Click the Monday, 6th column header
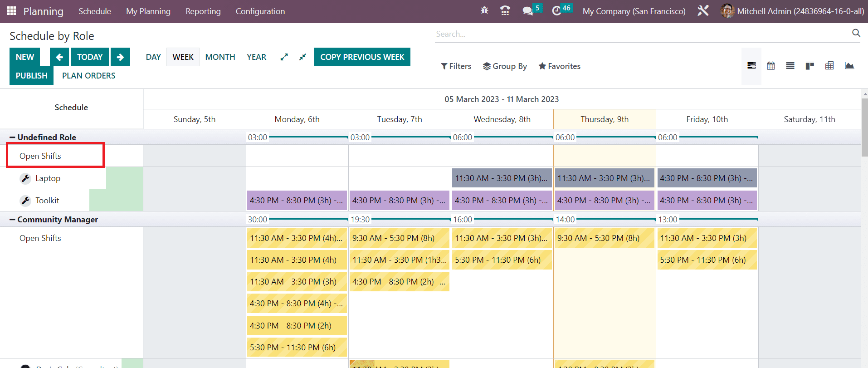This screenshot has height=368, width=868. click(297, 119)
